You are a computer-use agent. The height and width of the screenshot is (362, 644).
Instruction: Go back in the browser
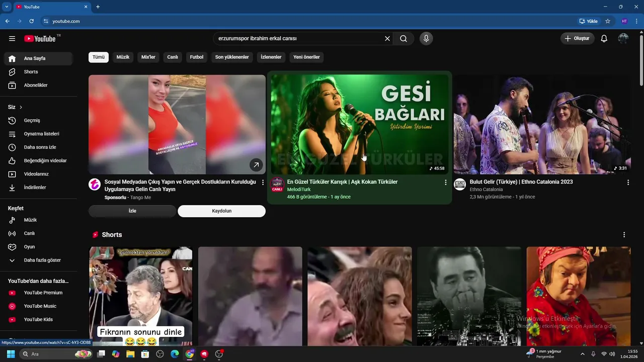coord(7,21)
